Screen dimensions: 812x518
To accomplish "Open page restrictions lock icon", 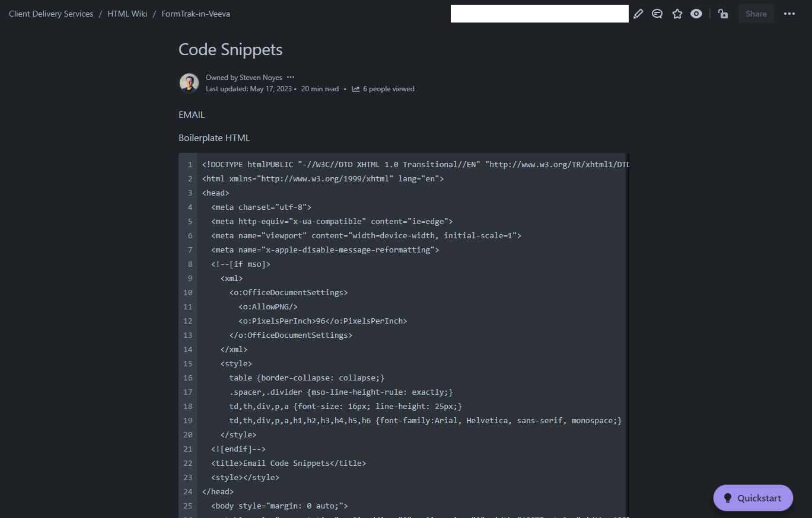I will coord(723,14).
